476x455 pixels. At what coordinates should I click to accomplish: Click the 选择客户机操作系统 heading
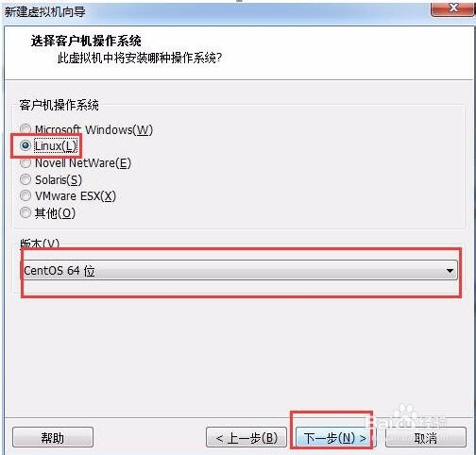86,42
